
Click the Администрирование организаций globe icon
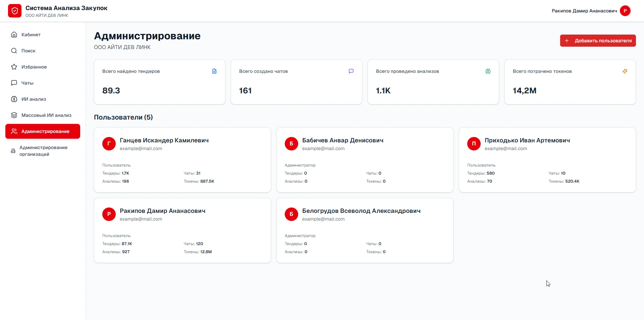[12, 151]
